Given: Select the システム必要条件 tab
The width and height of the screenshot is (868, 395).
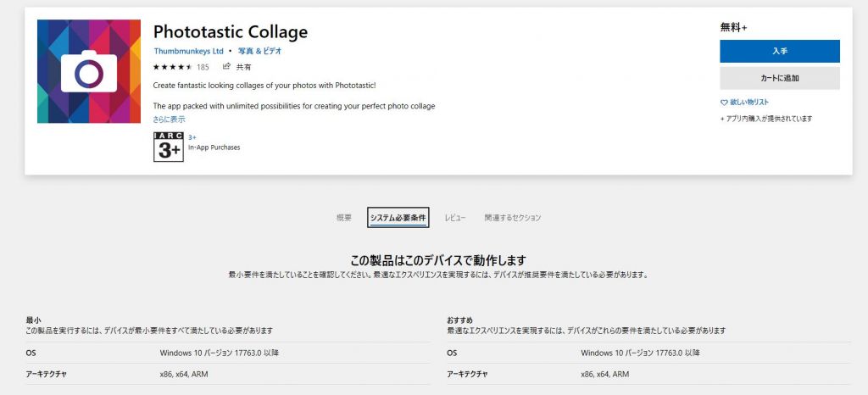Looking at the screenshot, I should pos(398,218).
